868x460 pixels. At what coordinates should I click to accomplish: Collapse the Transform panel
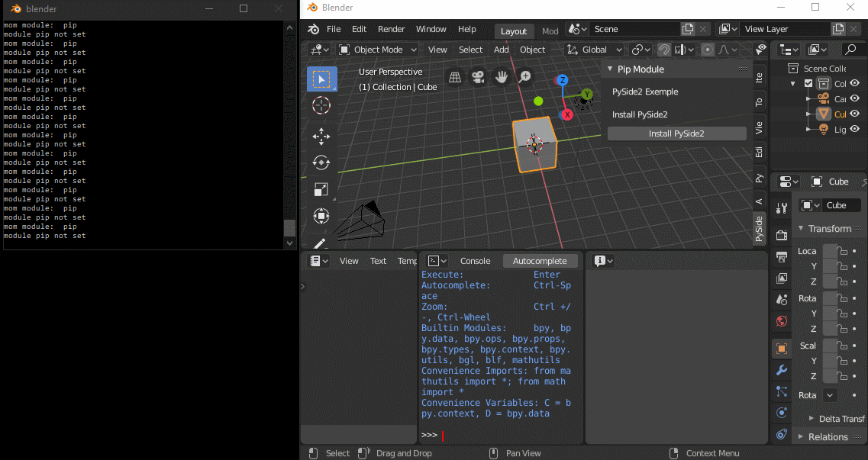pos(801,228)
